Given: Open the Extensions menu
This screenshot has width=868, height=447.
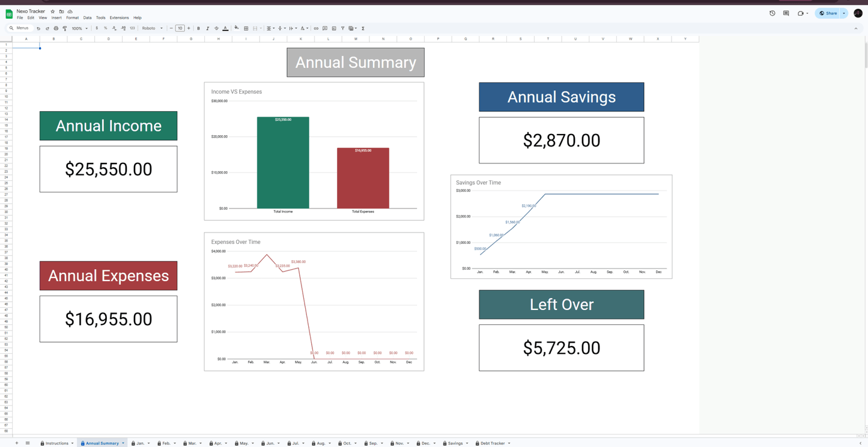Looking at the screenshot, I should coord(119,18).
